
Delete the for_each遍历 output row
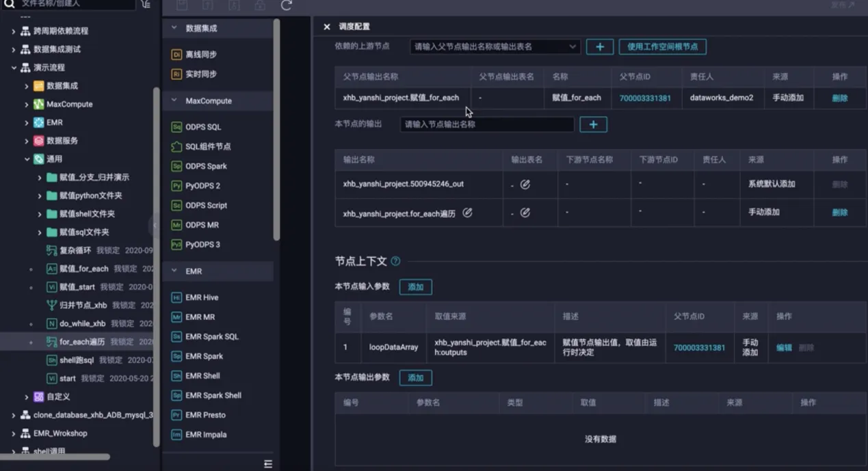tap(840, 213)
